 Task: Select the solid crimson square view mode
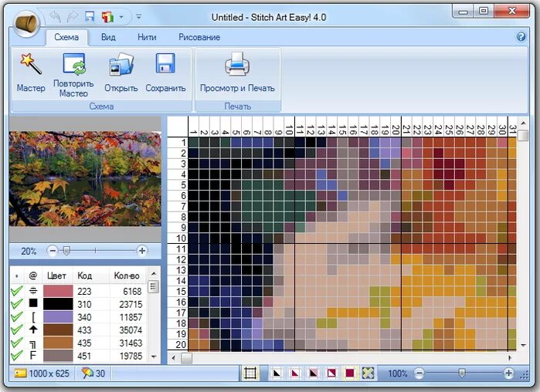(x=350, y=373)
